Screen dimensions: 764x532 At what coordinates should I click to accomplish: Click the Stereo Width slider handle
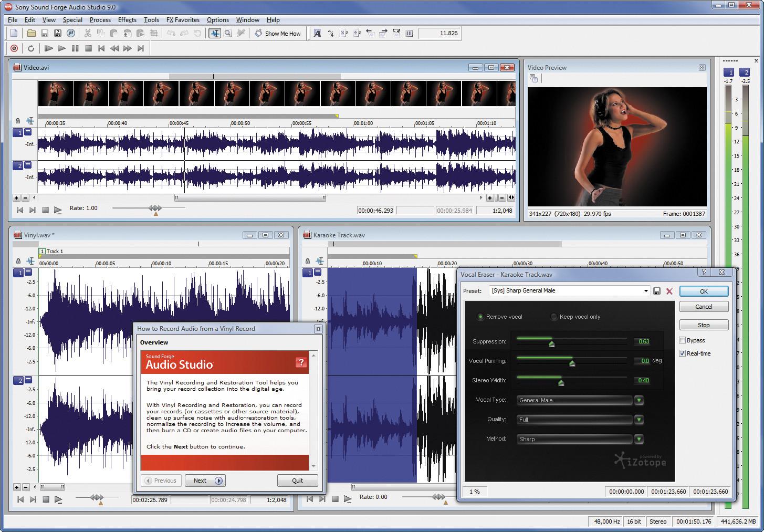pos(561,383)
